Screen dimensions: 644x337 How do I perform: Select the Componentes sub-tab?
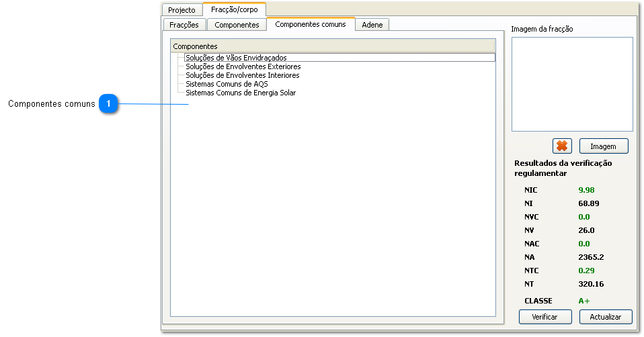click(x=237, y=25)
